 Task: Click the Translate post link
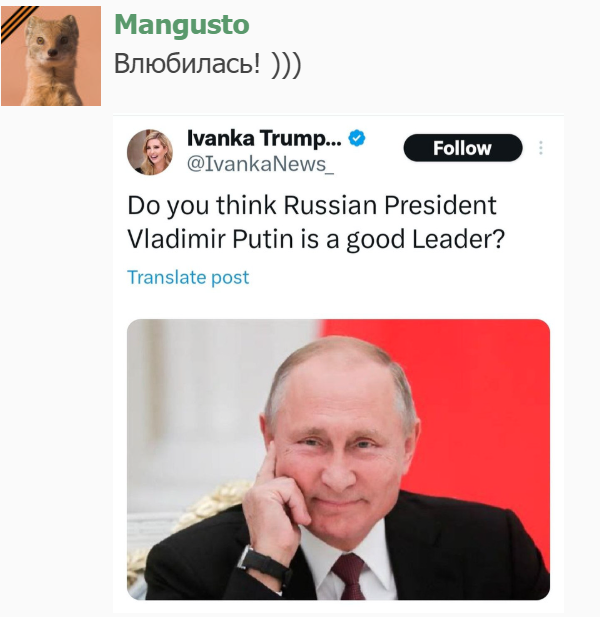(188, 277)
